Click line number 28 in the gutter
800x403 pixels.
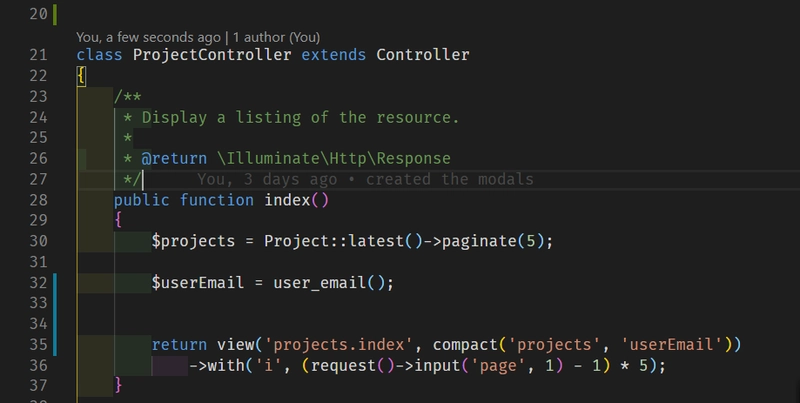[x=39, y=200]
